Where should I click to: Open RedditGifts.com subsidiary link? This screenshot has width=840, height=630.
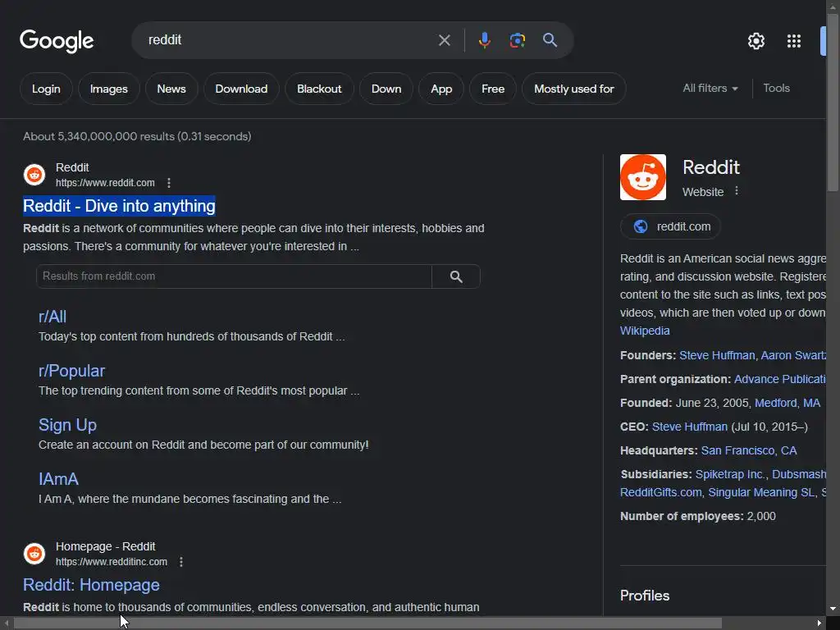click(661, 492)
